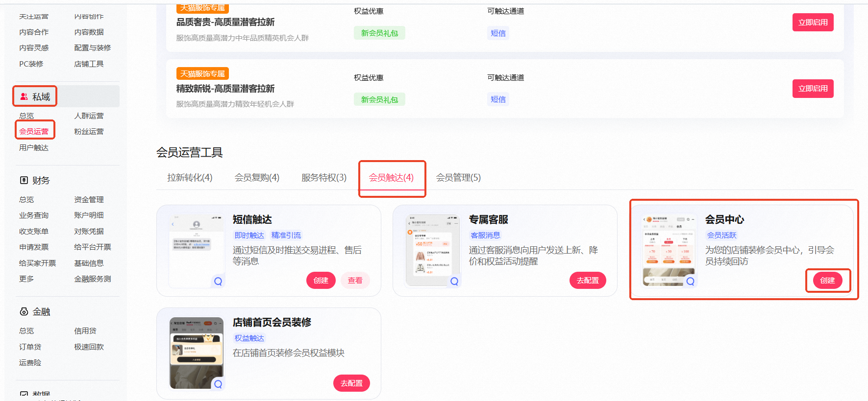Open 内容灵感 in sidebar
Image resolution: width=868 pixels, height=401 pixels.
click(x=34, y=47)
